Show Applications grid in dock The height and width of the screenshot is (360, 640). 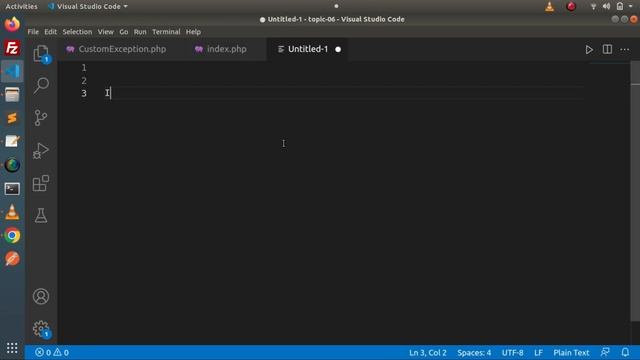pyautogui.click(x=12, y=348)
